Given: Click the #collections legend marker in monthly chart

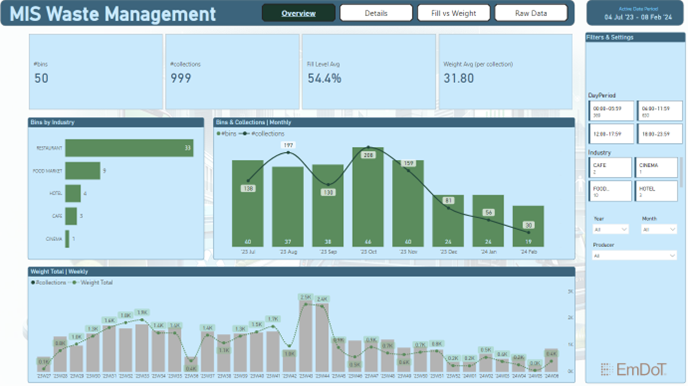Looking at the screenshot, I should [x=244, y=134].
